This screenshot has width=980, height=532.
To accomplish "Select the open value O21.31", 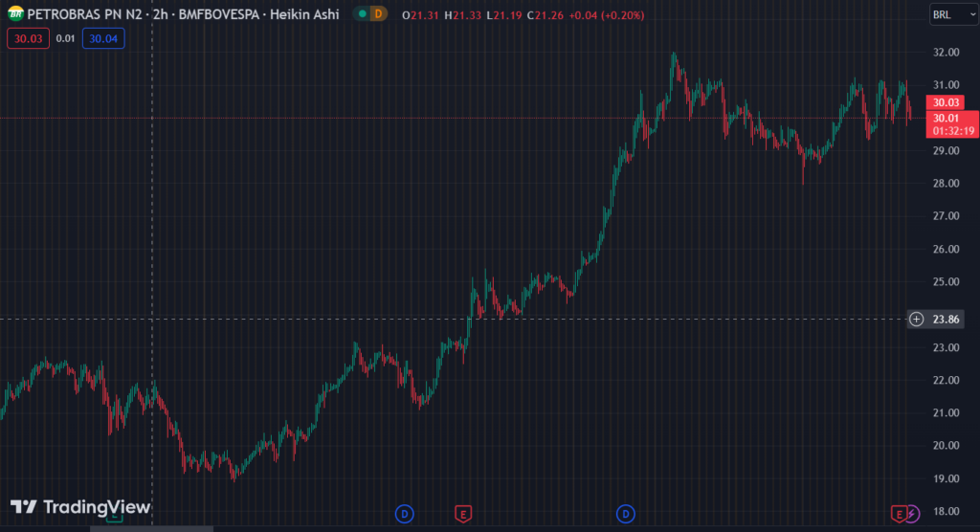I will [420, 15].
